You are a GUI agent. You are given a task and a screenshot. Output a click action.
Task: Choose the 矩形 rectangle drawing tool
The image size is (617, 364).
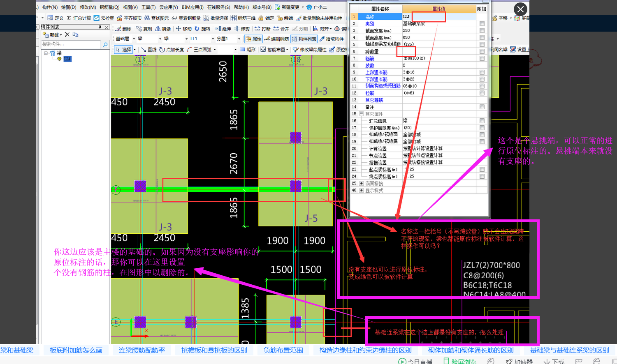[x=248, y=49]
